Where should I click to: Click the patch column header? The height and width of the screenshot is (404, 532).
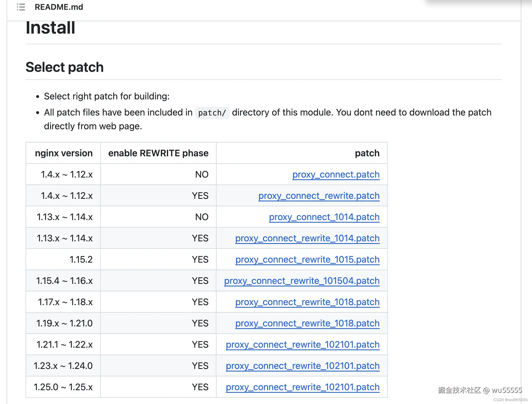click(x=367, y=153)
